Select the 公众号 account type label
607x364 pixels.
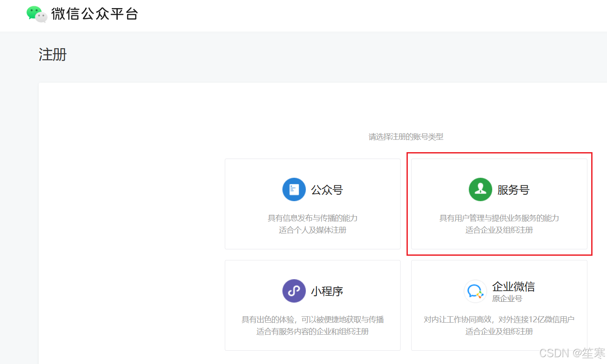(x=327, y=190)
